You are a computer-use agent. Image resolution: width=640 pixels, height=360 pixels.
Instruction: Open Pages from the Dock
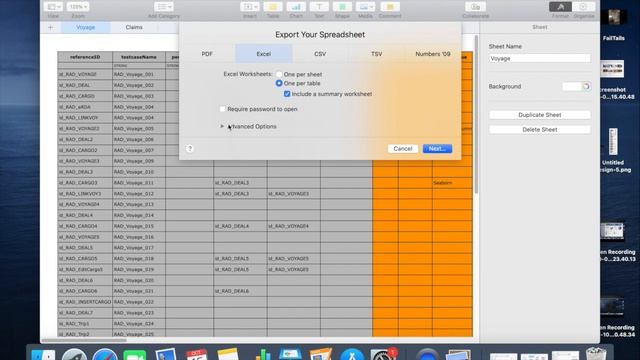[320, 354]
